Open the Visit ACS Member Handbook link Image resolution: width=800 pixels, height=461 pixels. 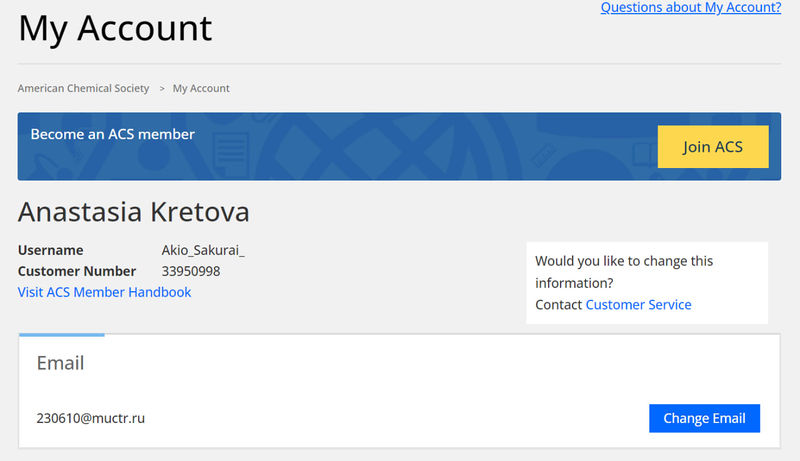tap(104, 292)
